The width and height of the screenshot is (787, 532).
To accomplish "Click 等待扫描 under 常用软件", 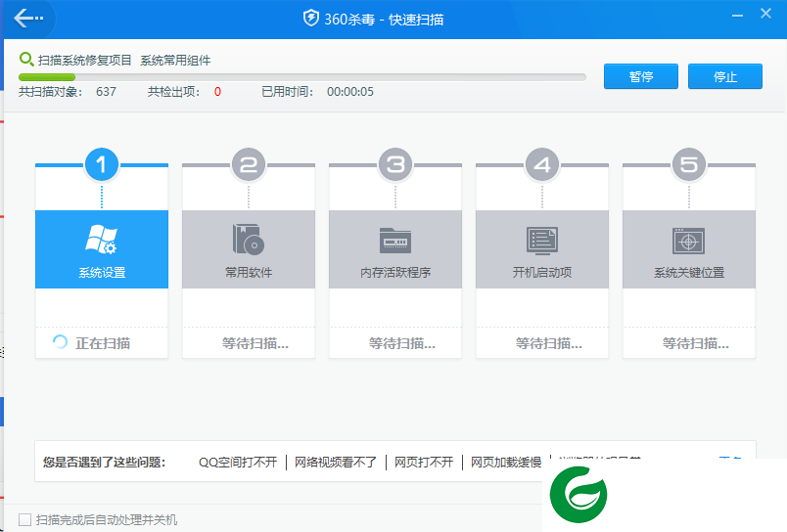I will 255,343.
